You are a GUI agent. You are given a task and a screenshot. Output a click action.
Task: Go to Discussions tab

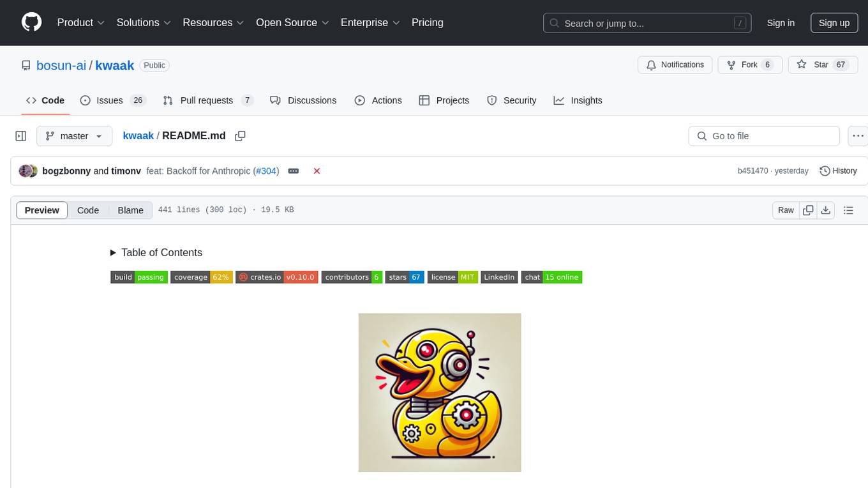pos(303,100)
